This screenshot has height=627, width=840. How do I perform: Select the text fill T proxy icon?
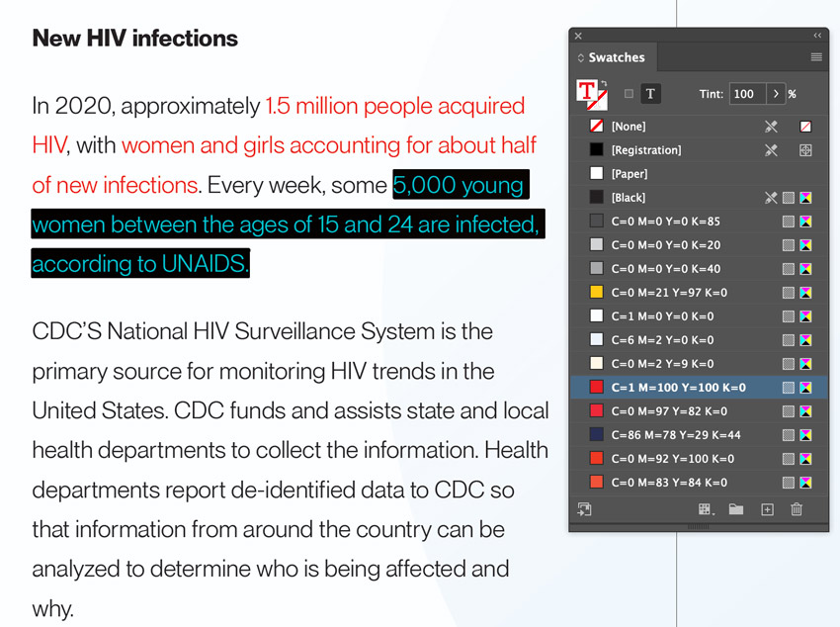pyautogui.click(x=587, y=90)
